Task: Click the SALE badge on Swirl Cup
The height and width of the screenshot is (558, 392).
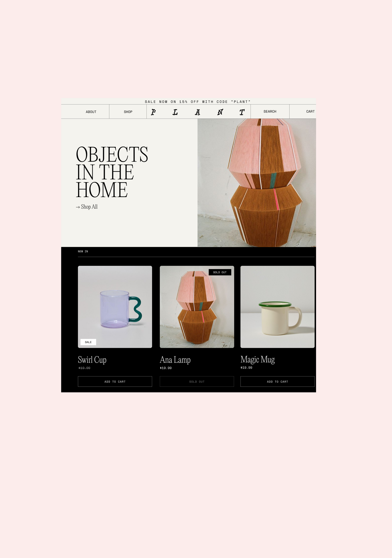Action: [88, 342]
